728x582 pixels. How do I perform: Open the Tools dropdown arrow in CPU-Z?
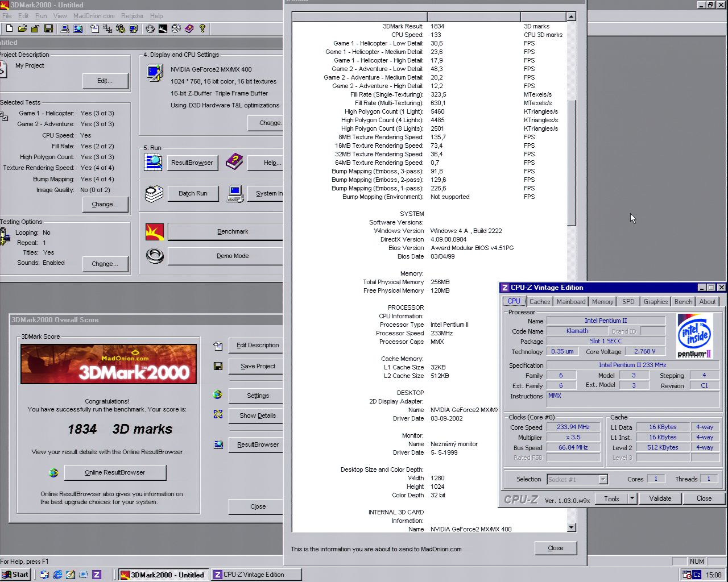point(631,498)
